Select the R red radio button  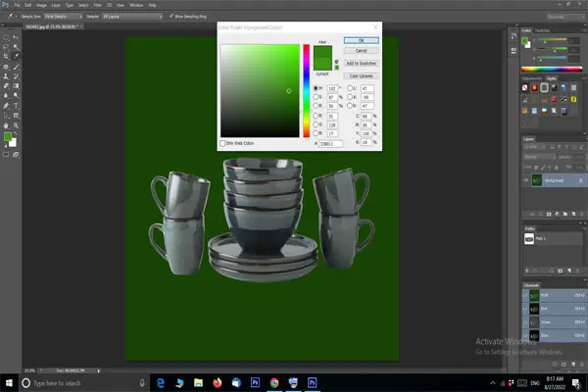tap(316, 116)
